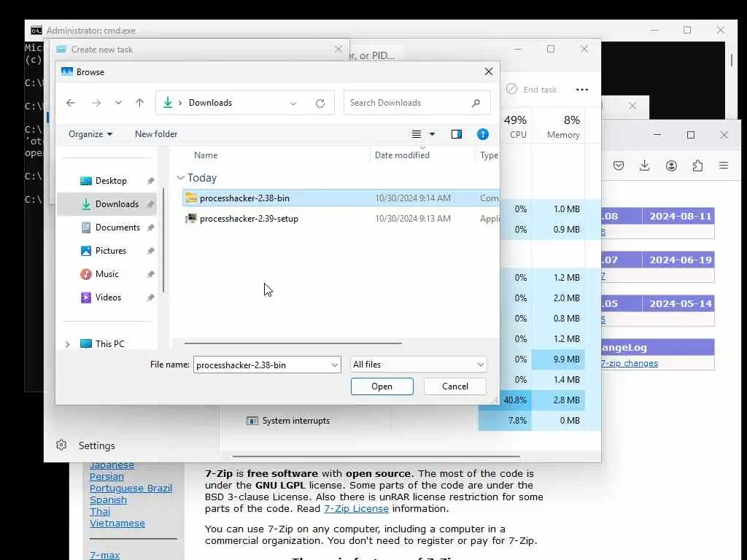The height and width of the screenshot is (560, 747).
Task: Open Portuguese Brazil language link
Action: (x=131, y=489)
